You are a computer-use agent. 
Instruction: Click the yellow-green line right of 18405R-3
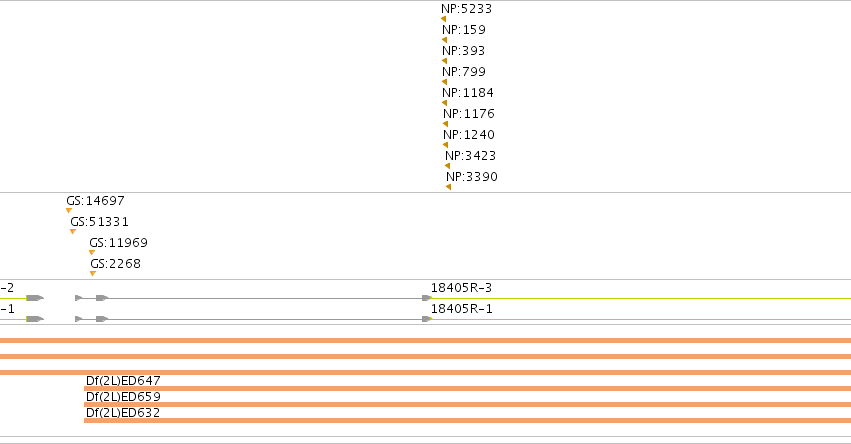[641, 298]
